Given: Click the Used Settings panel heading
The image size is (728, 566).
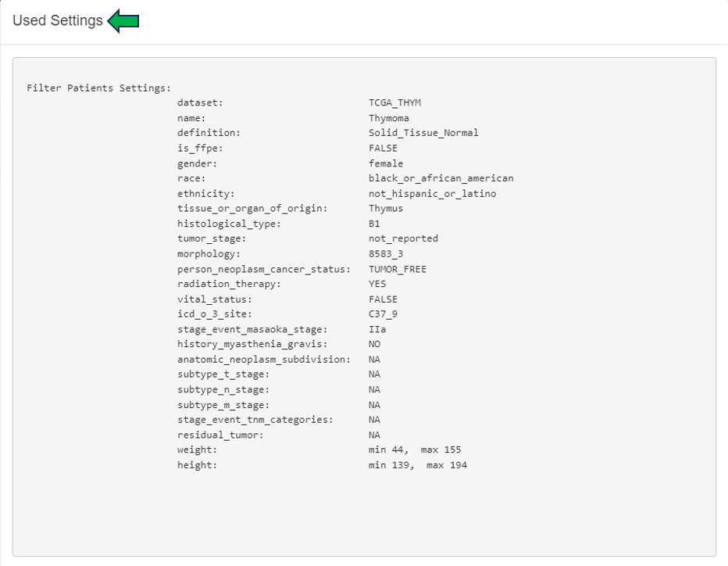Looking at the screenshot, I should [x=58, y=21].
